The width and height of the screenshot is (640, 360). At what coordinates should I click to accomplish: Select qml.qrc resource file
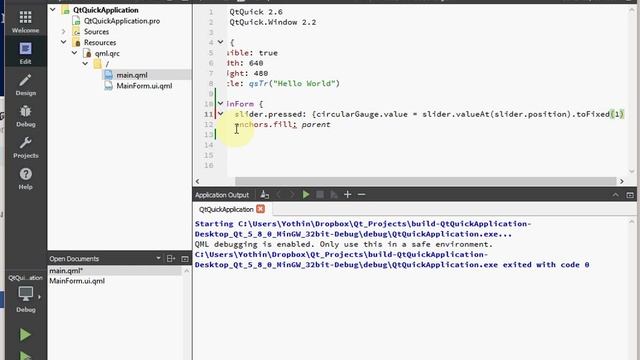[107, 53]
